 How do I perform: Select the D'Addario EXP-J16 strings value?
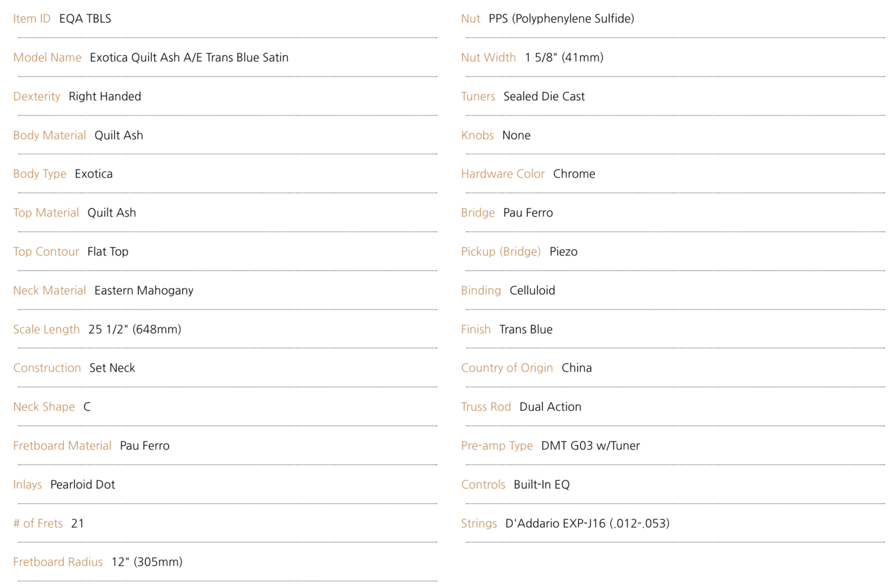click(x=587, y=524)
